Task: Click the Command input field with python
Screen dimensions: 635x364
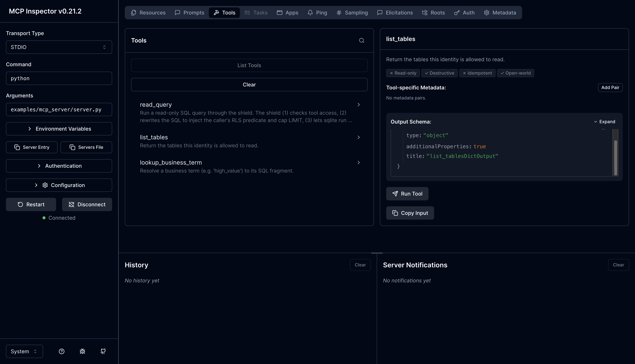Action: coord(59,78)
